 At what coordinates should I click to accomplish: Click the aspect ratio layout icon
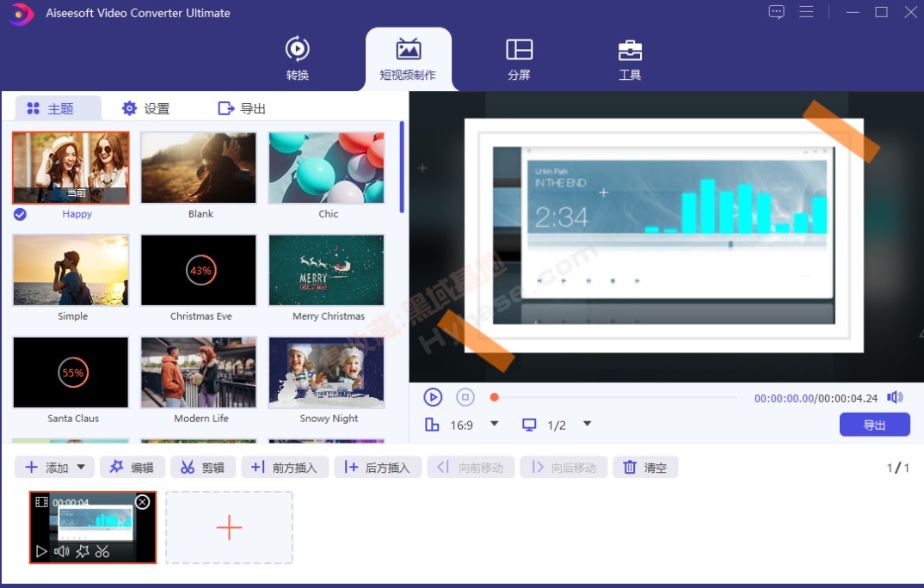coord(432,425)
